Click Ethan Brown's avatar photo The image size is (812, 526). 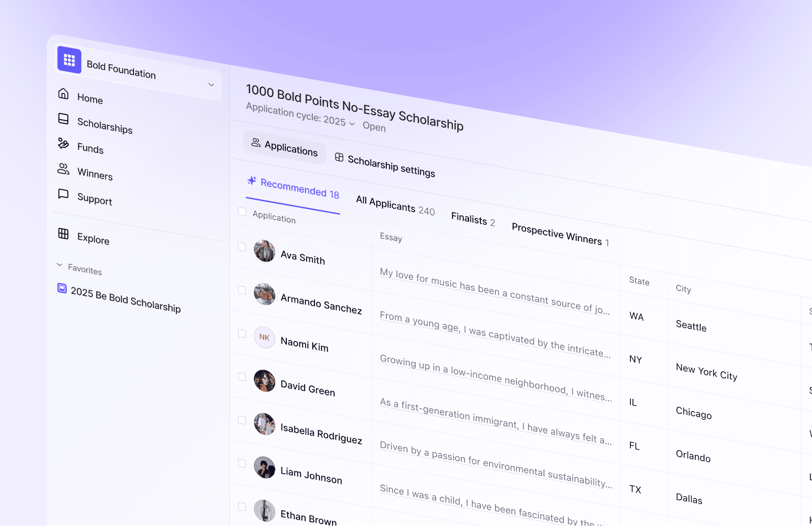[x=264, y=510]
